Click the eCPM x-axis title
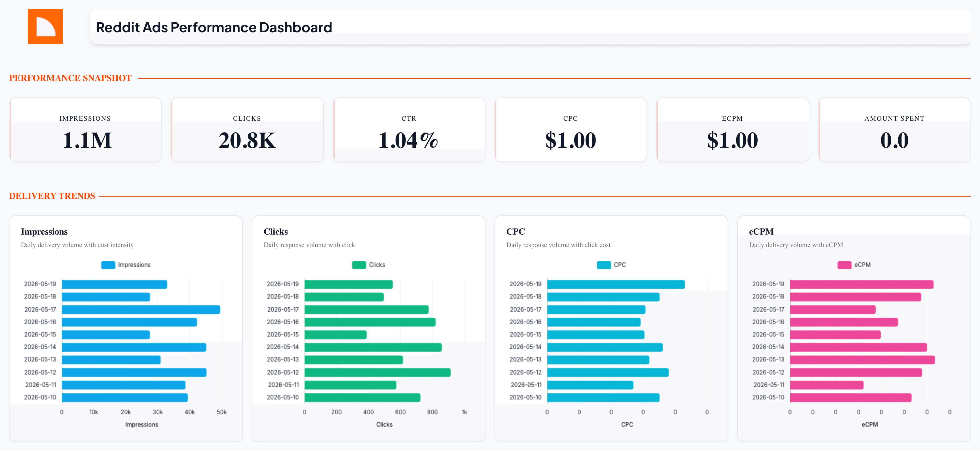The width and height of the screenshot is (980, 451). point(870,424)
